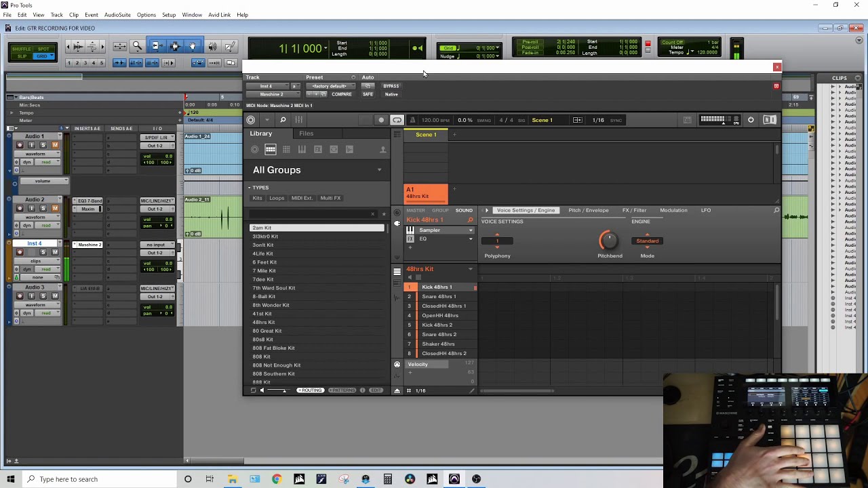Select the Grabber hand tool

point(193,46)
